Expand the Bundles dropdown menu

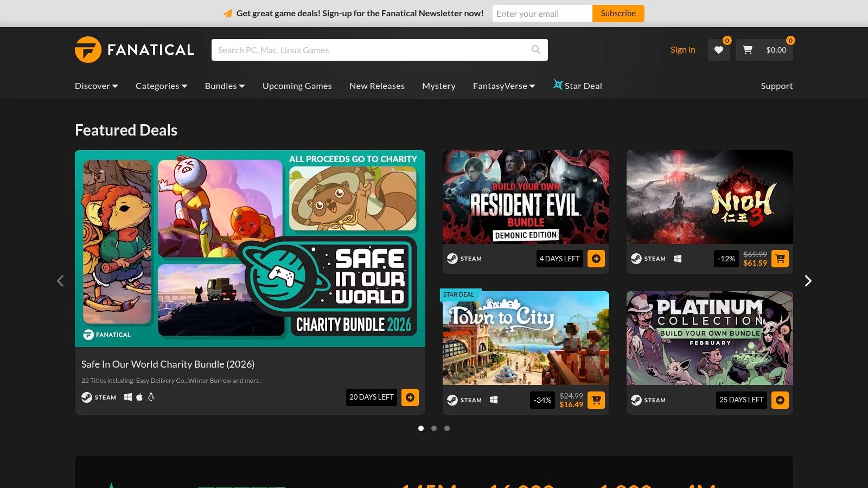[x=225, y=86]
